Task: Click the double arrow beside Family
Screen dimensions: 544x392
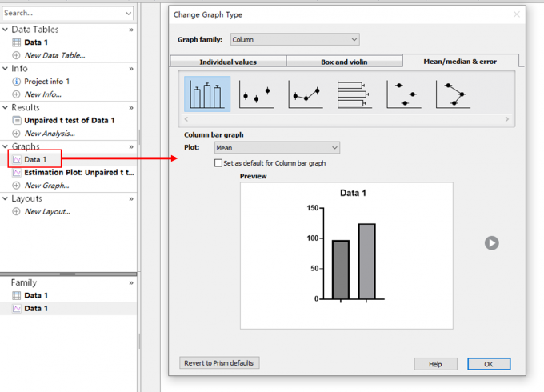Action: (131, 282)
